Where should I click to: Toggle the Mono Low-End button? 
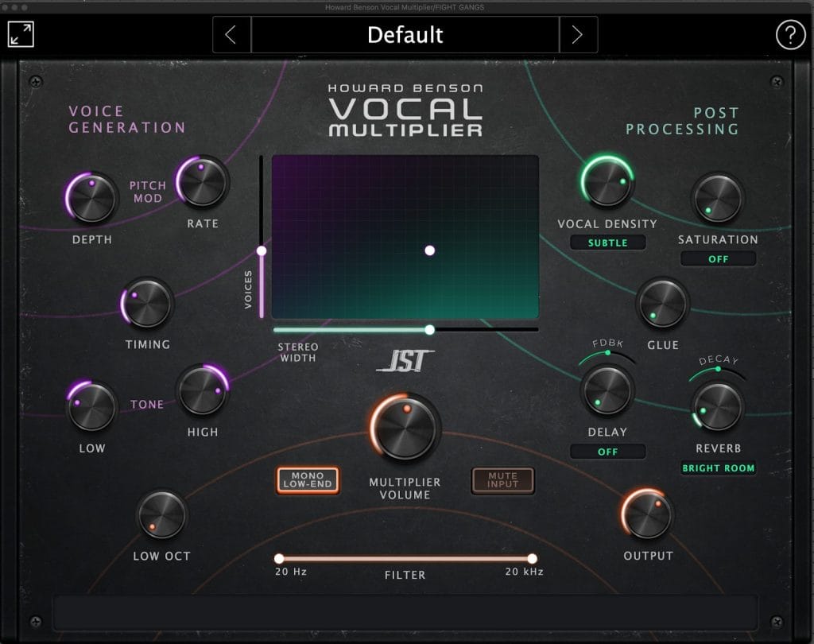(x=308, y=480)
